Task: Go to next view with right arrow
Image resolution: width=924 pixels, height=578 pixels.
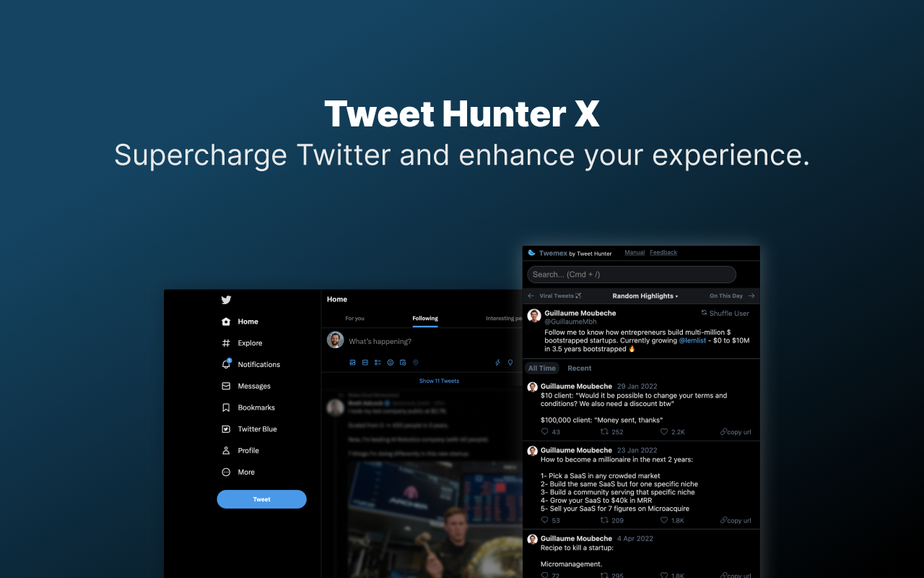Action: tap(751, 296)
